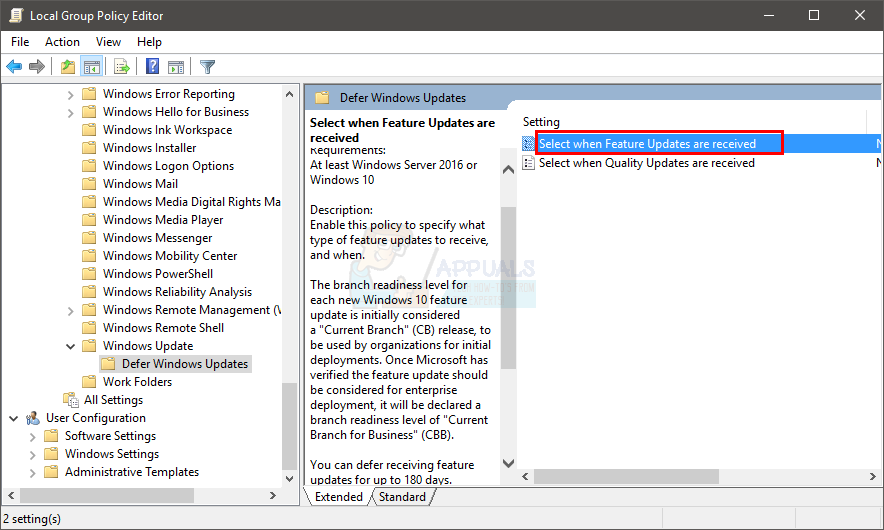The image size is (884, 530).
Task: Click the Local Group Policy Editor title icon
Action: pos(16,15)
